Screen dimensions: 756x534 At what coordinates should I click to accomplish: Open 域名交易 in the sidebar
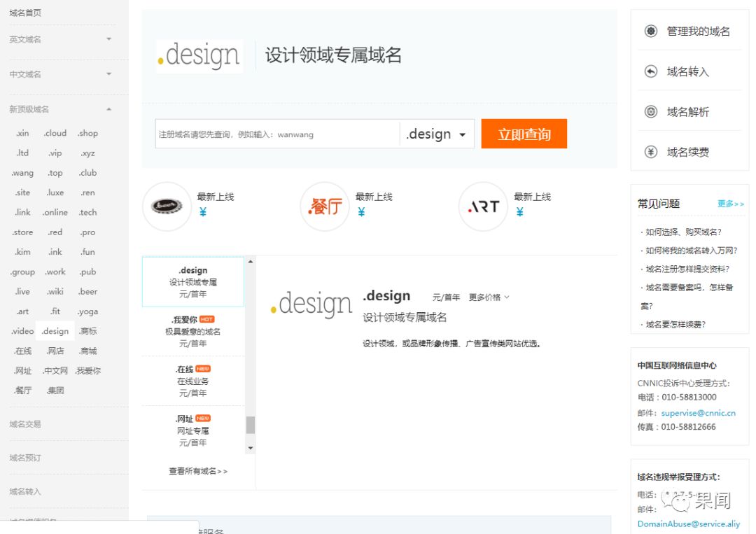[25, 424]
